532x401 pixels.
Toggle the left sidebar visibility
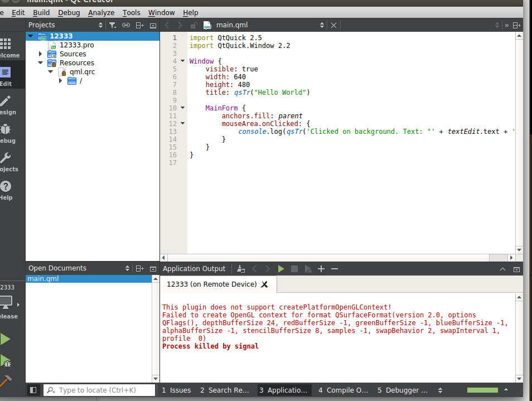click(33, 390)
